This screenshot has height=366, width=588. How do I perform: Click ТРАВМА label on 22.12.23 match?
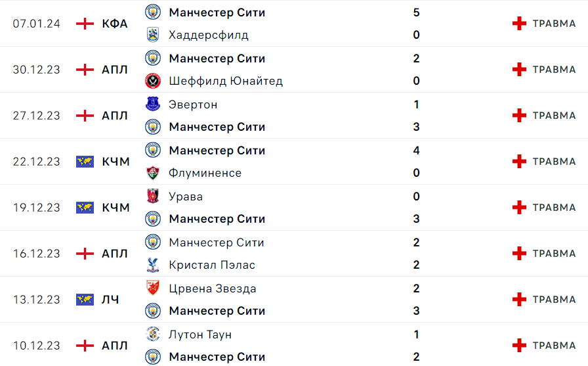555,162
